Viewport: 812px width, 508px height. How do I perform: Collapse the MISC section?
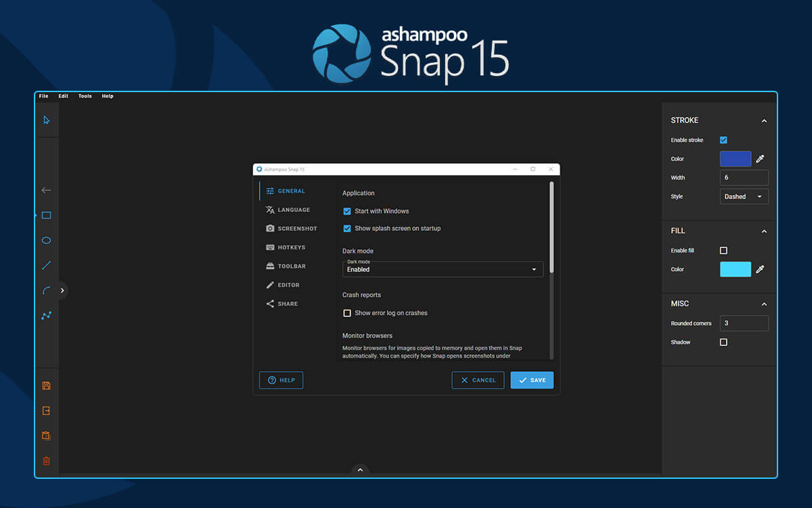pyautogui.click(x=764, y=304)
